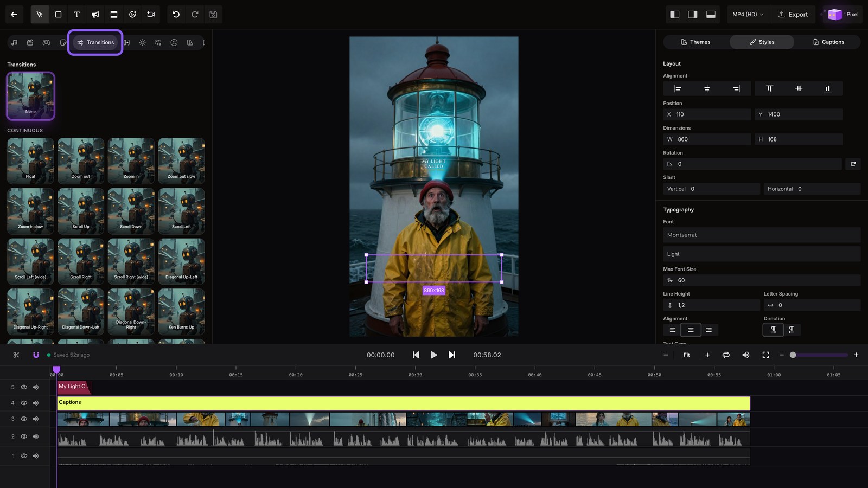The height and width of the screenshot is (488, 868).
Task: Open the Light font weight dropdown
Action: [x=761, y=254]
